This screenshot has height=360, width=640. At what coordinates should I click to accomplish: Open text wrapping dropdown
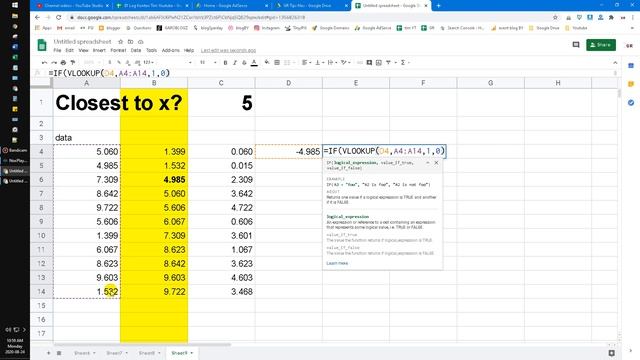pyautogui.click(x=332, y=62)
